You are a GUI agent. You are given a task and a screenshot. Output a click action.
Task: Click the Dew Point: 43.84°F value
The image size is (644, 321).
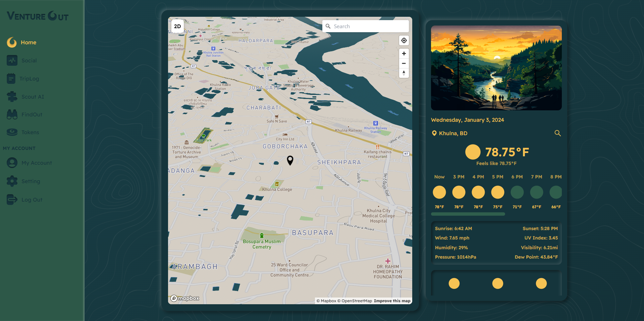(x=536, y=257)
